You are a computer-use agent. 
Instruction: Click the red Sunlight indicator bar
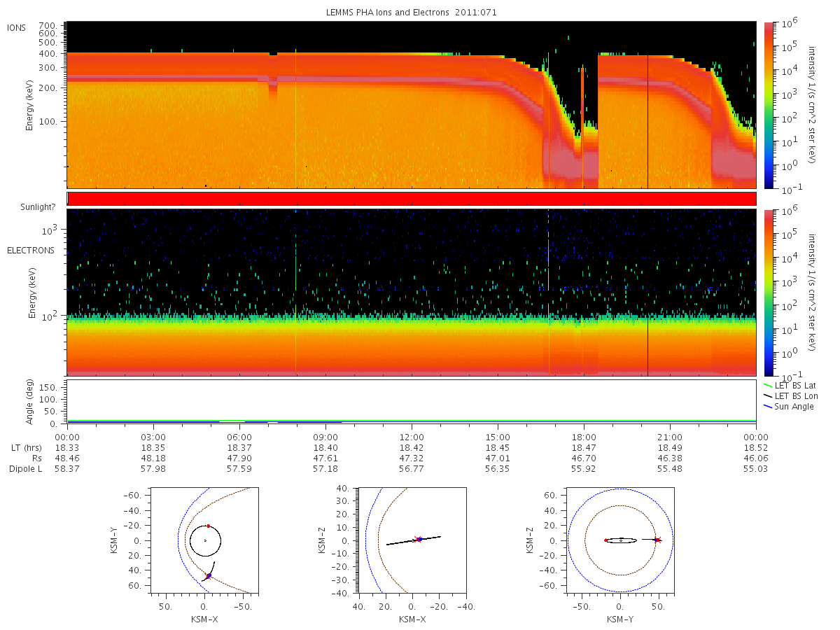pyautogui.click(x=412, y=199)
